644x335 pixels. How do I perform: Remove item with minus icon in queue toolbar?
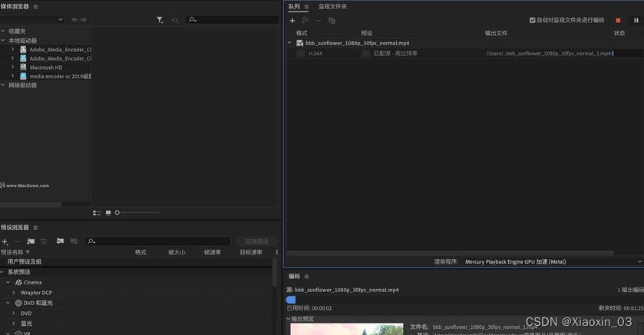pos(319,21)
